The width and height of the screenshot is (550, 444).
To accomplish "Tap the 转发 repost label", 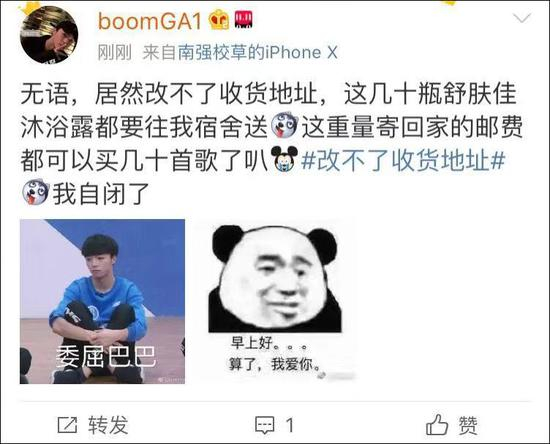I will coord(108,425).
